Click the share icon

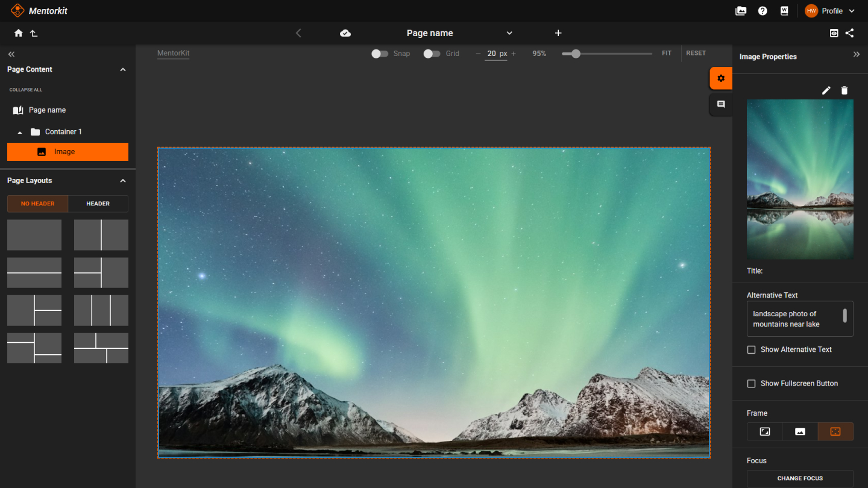(x=849, y=33)
